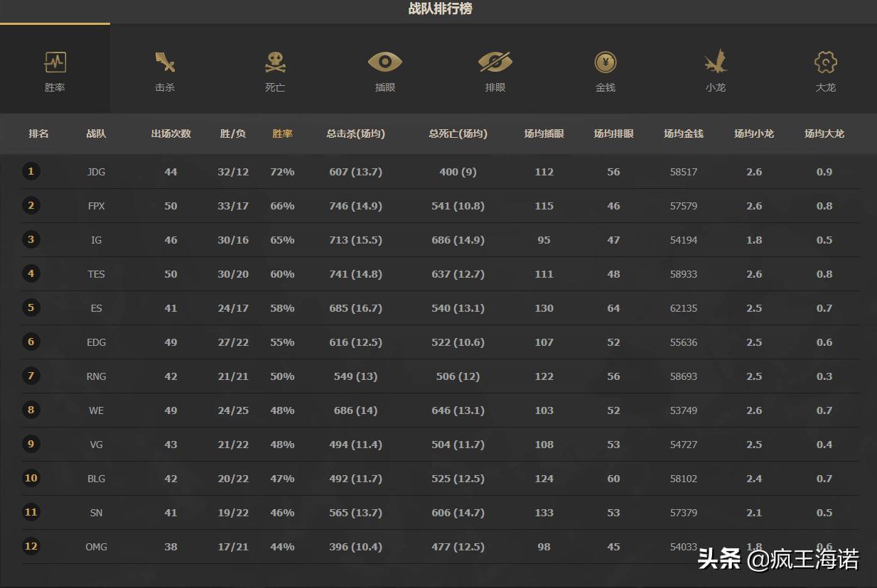Viewport: 877px width, 588px height.
Task: Open FPX team name link
Action: [96, 206]
